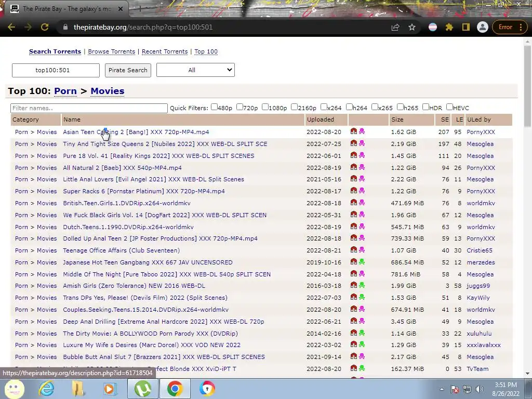
Task: Click magnet icon in the 3.45 GiB row
Action: click(x=353, y=321)
